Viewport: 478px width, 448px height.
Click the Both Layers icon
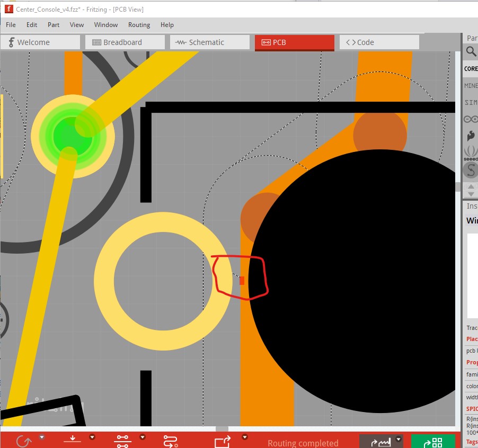coord(122,441)
